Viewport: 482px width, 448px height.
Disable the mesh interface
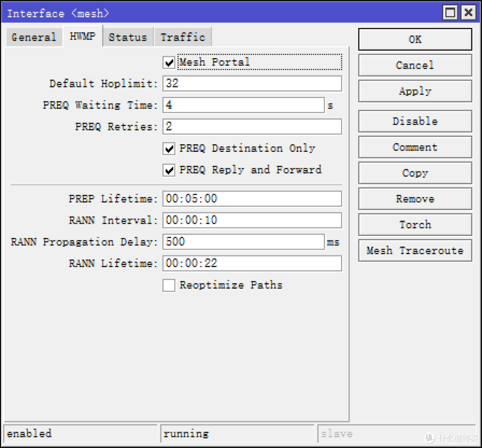pos(415,121)
